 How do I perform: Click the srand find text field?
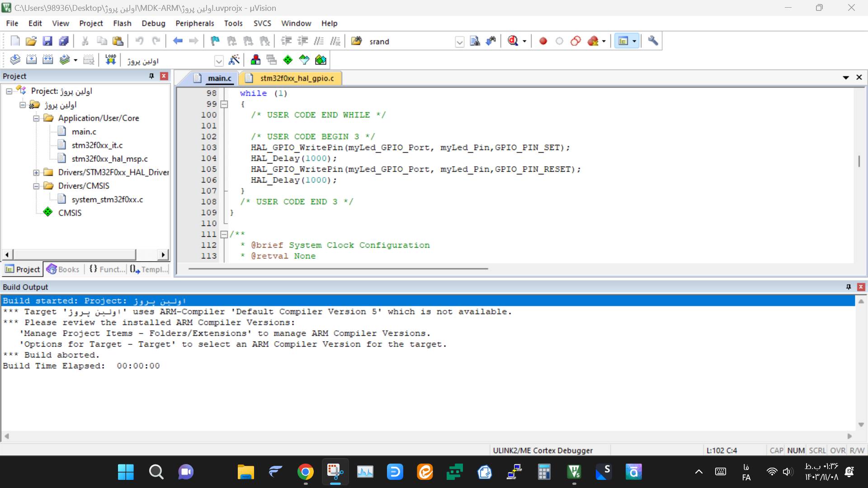click(410, 42)
